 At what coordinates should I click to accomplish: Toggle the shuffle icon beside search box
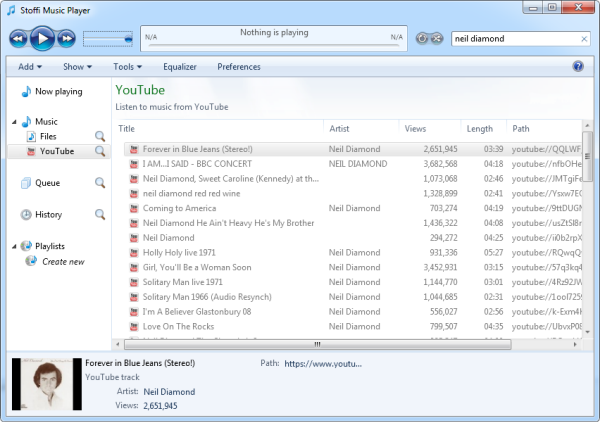click(x=438, y=39)
